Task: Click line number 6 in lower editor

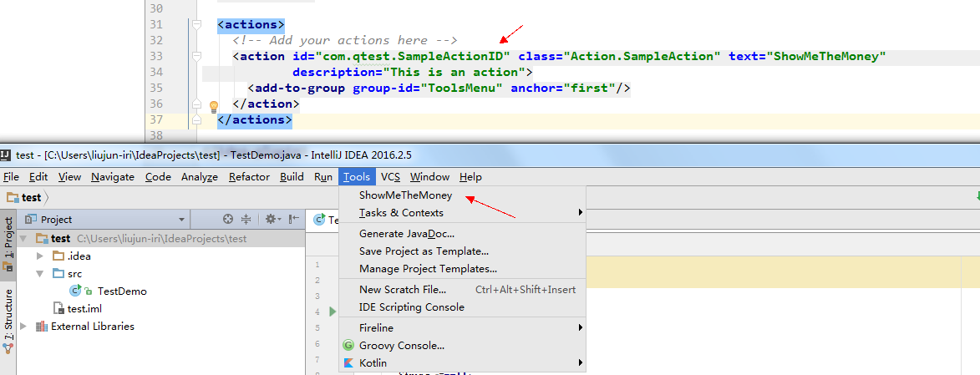Action: point(317,344)
